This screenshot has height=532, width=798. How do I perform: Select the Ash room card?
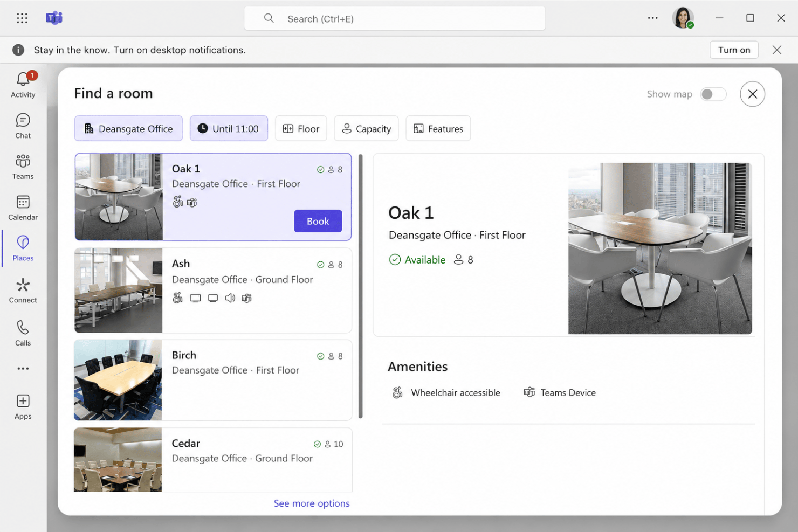213,291
